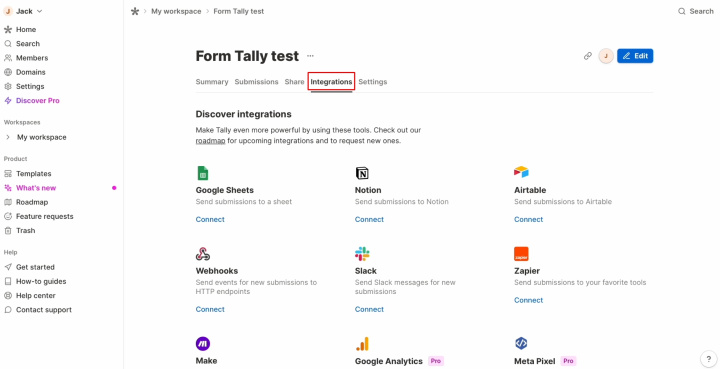Image resolution: width=720 pixels, height=369 pixels.
Task: Click the Notion logo icon
Action: pos(362,173)
